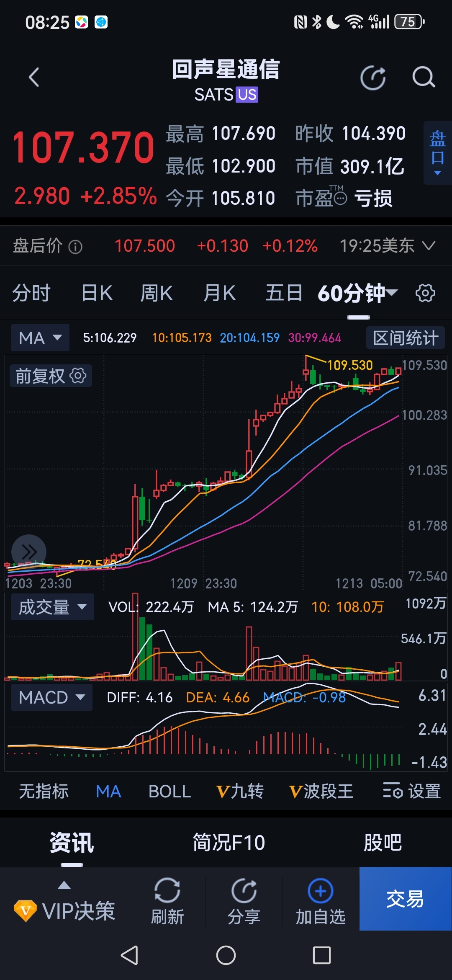Tap the MA 30:99.464 value
452x980 pixels.
point(315,338)
